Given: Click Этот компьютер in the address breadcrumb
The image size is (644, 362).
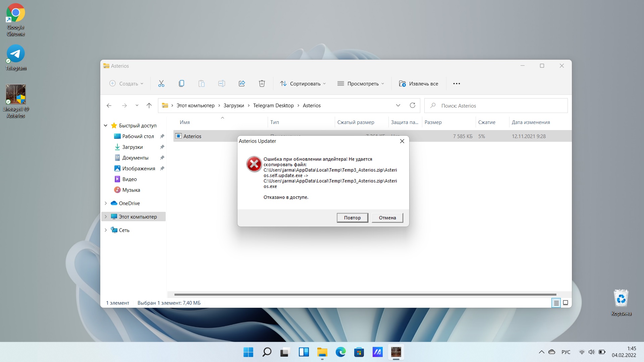Looking at the screenshot, I should [x=196, y=106].
